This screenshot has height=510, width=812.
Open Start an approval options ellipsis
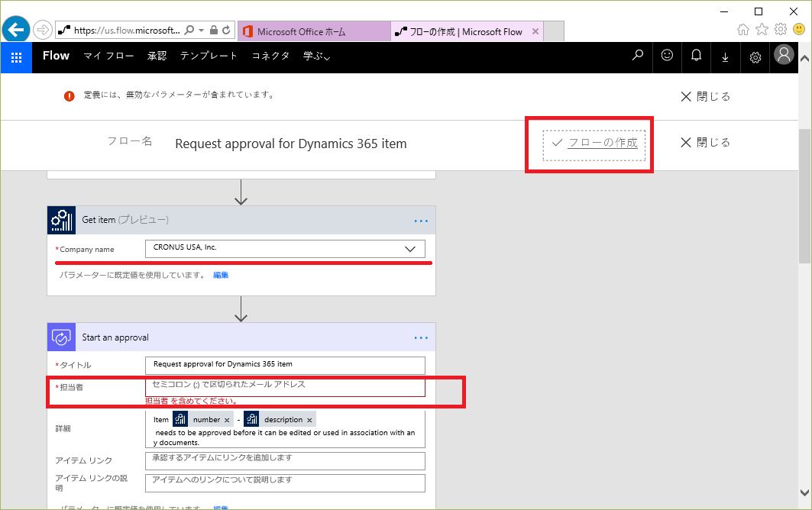pos(421,337)
